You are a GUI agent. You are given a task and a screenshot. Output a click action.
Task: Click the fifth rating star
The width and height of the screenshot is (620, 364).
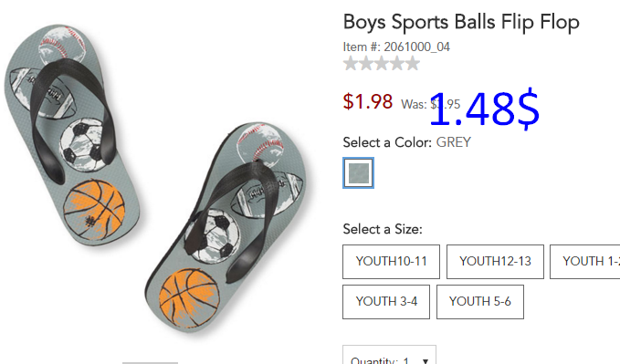[412, 63]
